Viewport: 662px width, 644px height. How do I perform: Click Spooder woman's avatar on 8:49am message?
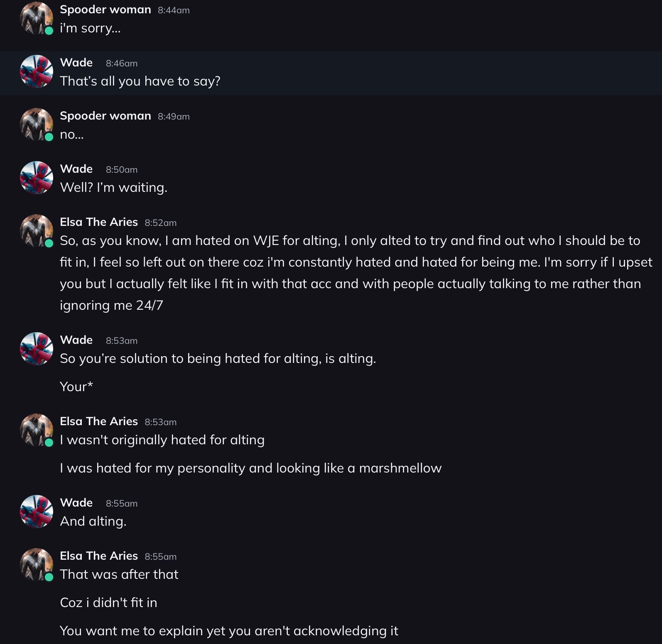pyautogui.click(x=37, y=125)
